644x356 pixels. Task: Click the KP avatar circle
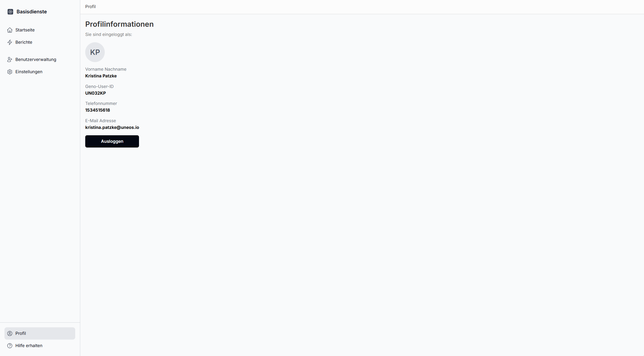click(x=95, y=52)
